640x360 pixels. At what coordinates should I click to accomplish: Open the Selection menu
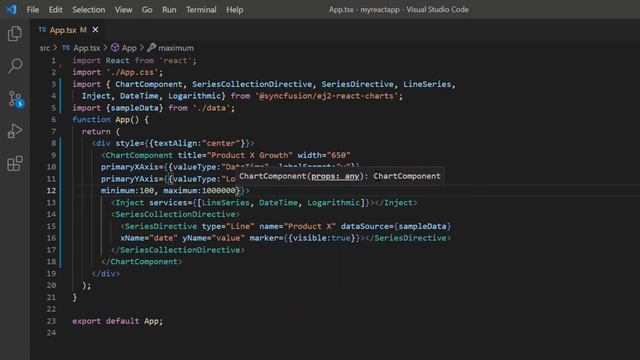pos(89,9)
